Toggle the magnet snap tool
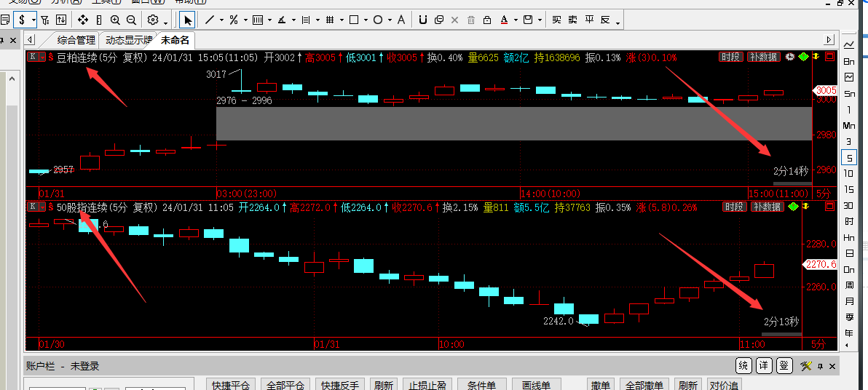Screen dimensions: 868x390 [423, 20]
